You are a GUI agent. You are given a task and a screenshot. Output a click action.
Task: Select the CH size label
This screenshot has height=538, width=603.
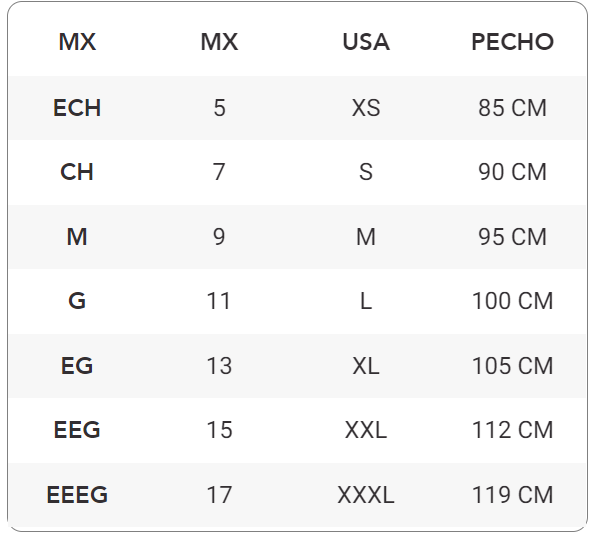(77, 172)
